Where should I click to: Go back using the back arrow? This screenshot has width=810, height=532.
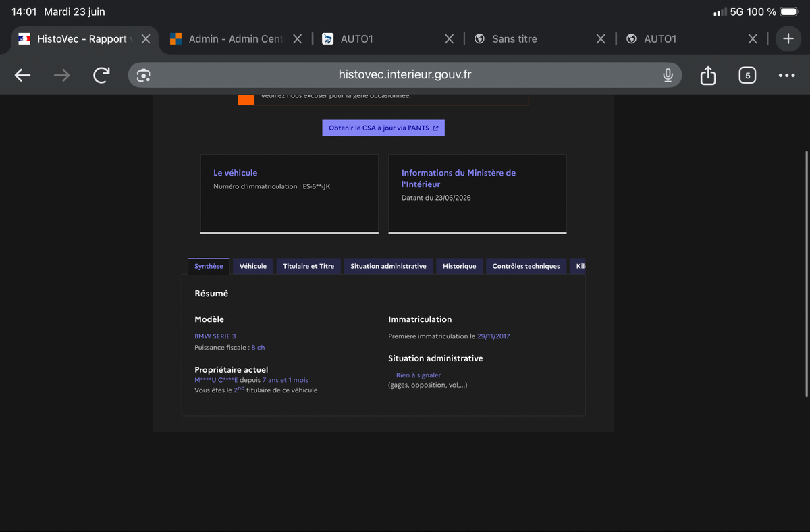coord(22,75)
